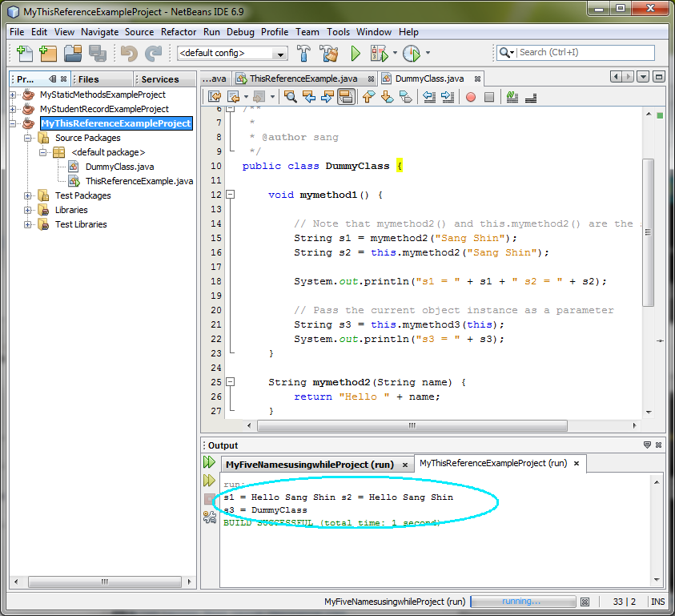Select DummyClass.java in project tree
The image size is (675, 616).
[x=119, y=167]
